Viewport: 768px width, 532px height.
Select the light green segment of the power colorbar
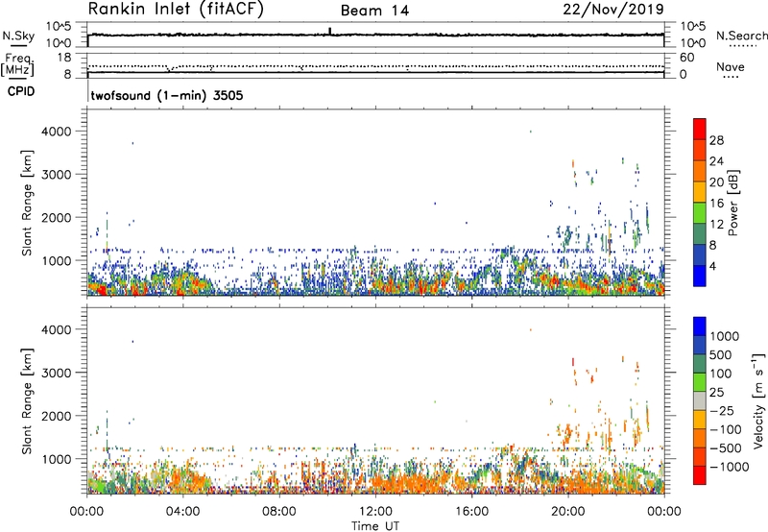coord(700,212)
